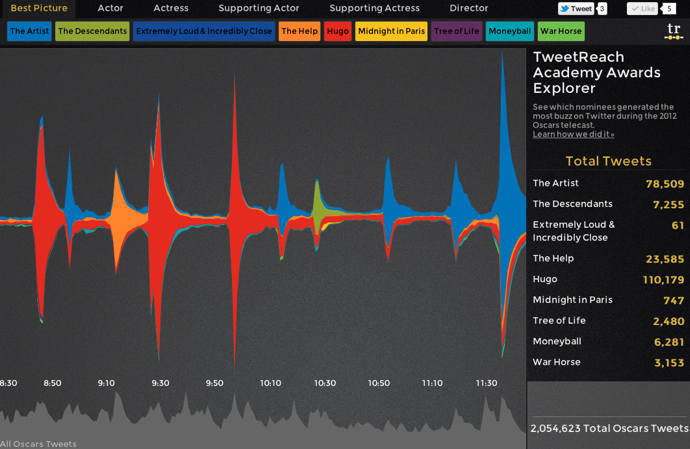This screenshot has height=449, width=690.
Task: Click the 78,509 tweet count value
Action: (665, 184)
